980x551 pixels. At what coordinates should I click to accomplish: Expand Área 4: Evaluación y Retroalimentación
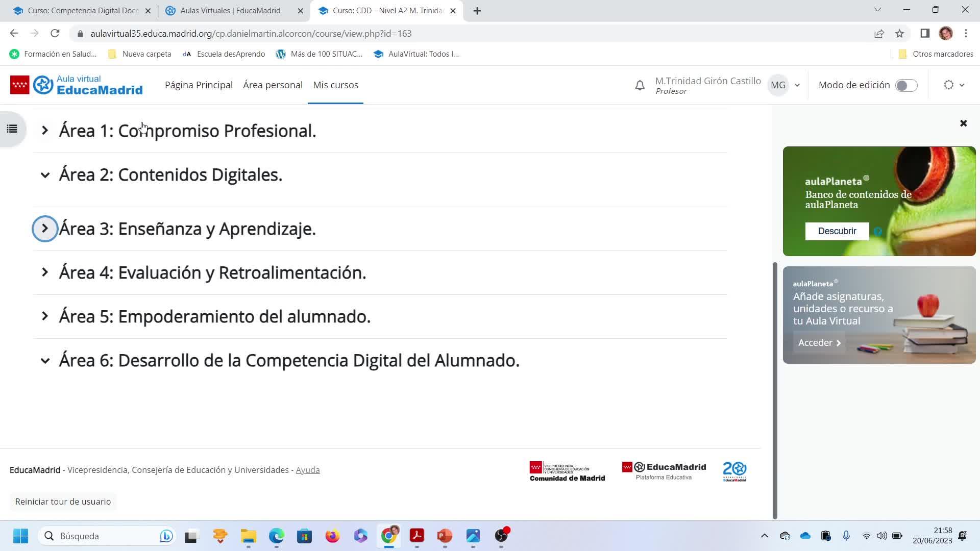[x=45, y=272]
